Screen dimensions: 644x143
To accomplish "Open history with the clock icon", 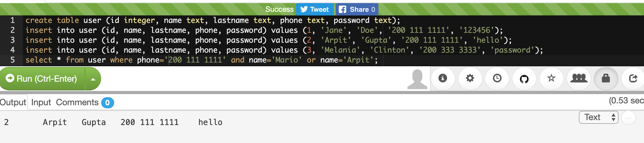I will [x=497, y=78].
